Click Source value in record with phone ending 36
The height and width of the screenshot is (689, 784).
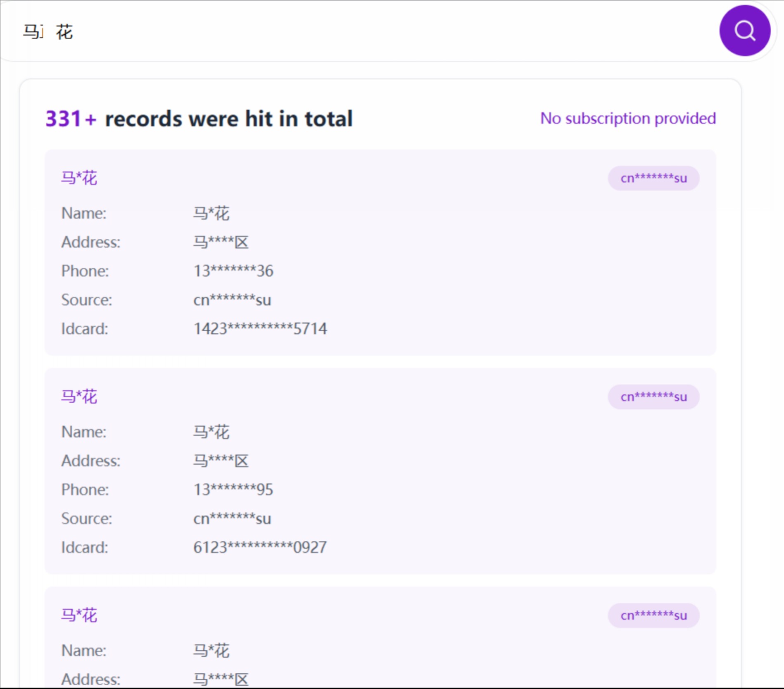point(232,300)
